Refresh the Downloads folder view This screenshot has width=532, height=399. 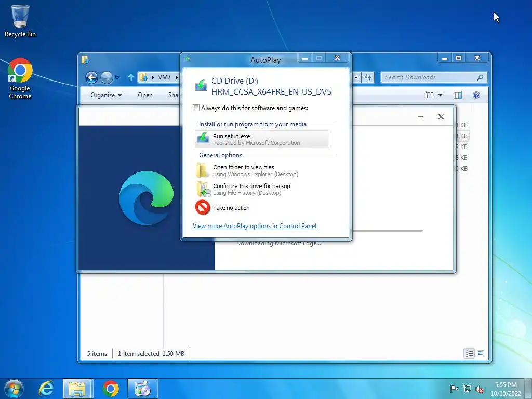click(368, 77)
